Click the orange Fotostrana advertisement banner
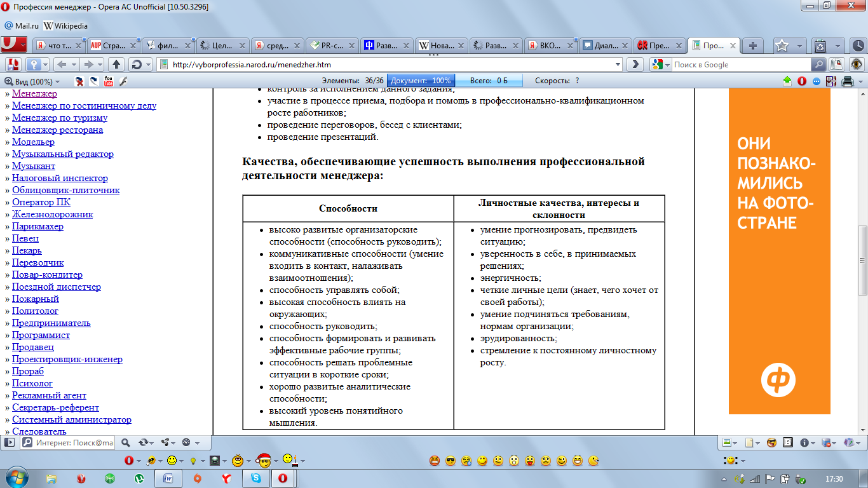Screen dimensions: 868x488 click(780, 252)
